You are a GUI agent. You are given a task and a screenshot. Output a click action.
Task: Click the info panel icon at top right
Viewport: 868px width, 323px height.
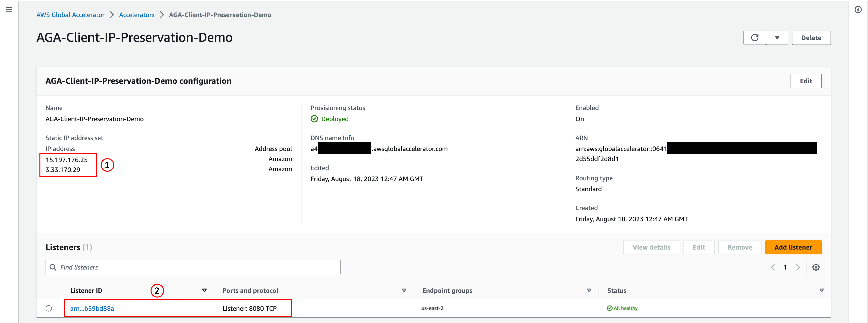(858, 10)
